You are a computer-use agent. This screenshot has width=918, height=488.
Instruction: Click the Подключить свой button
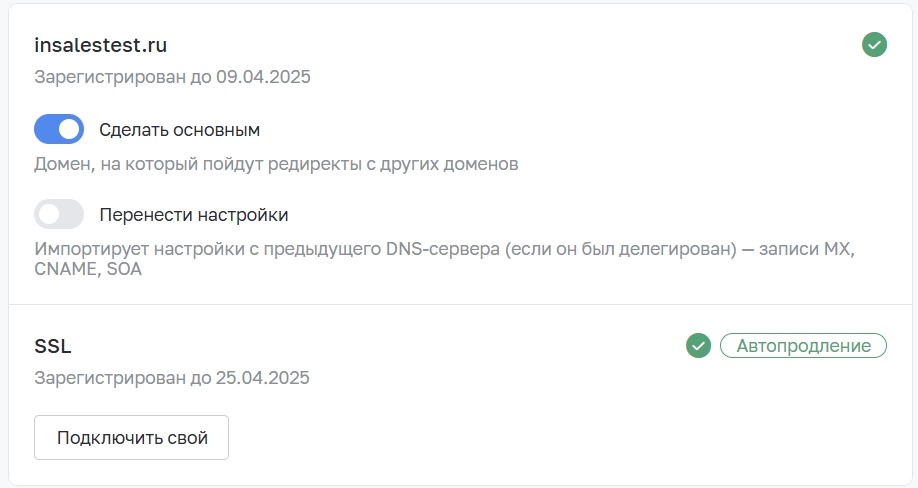tap(131, 438)
